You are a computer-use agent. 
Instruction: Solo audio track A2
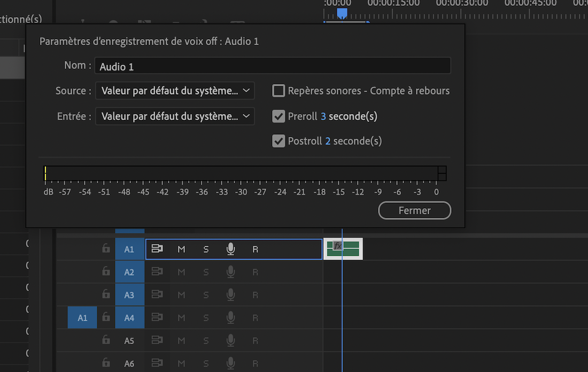[206, 272]
